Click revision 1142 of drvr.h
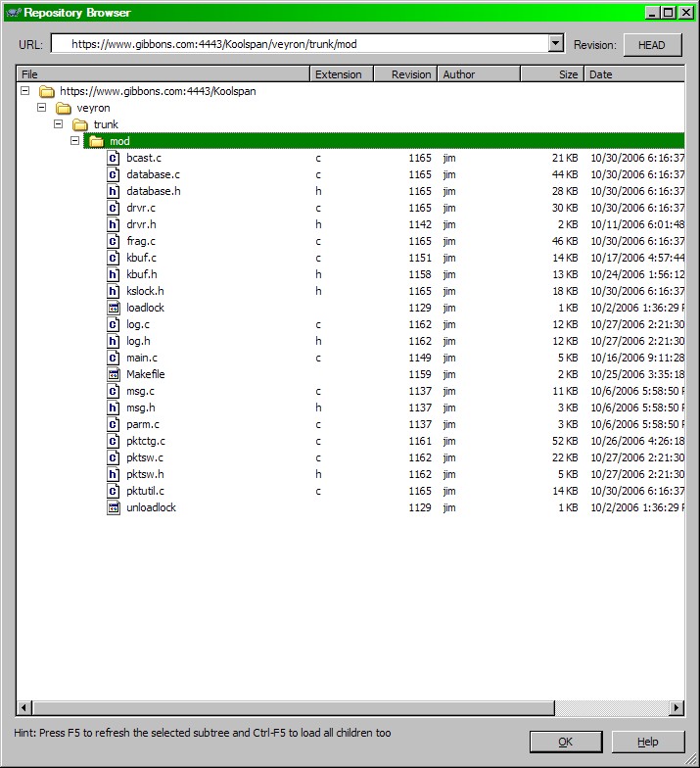 pos(420,224)
